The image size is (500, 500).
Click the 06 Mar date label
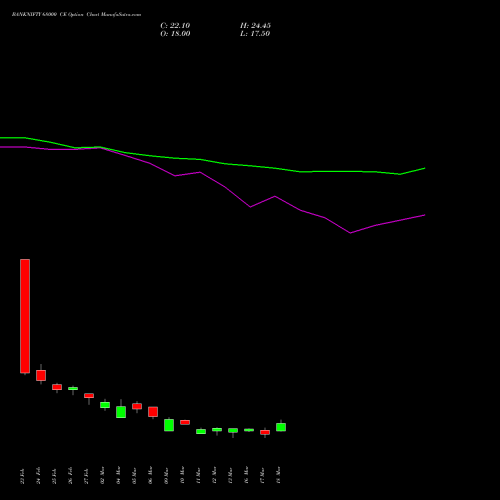click(x=150, y=475)
